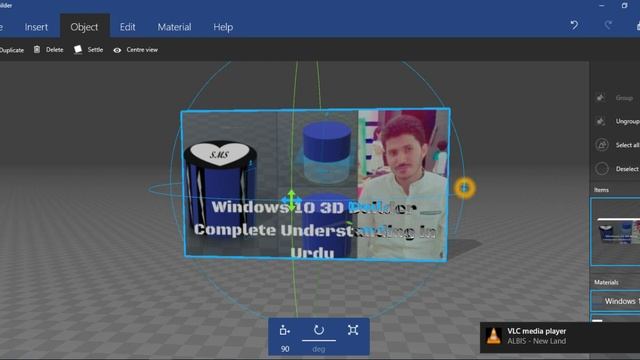This screenshot has width=640, height=360.
Task: Click the green move arrow gizmo
Action: 291,200
